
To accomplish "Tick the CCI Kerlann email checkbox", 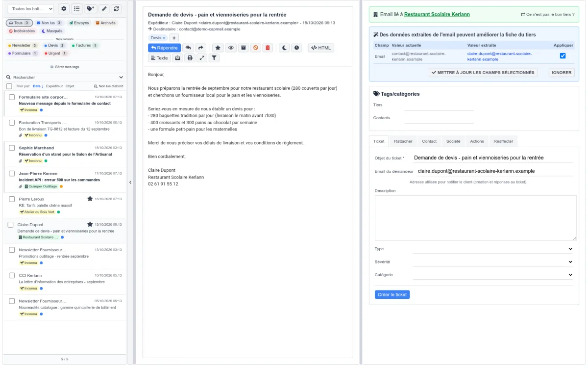I will (x=12, y=275).
